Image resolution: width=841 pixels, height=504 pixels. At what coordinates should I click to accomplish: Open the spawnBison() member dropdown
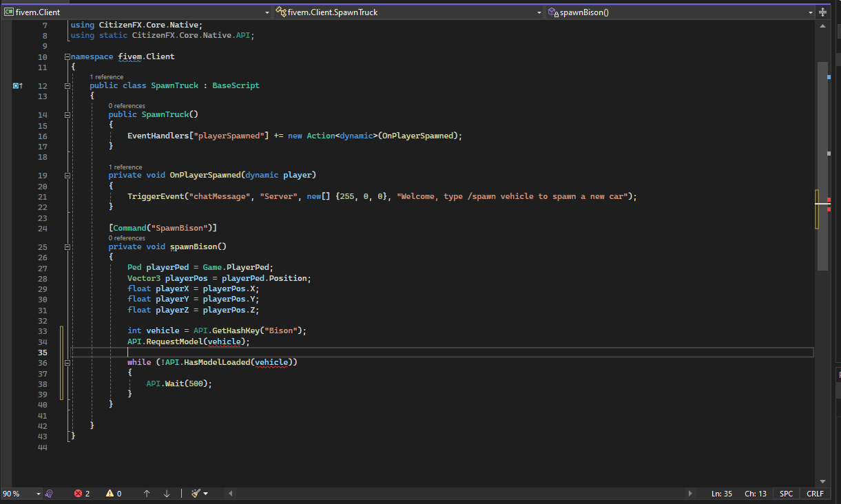(811, 12)
